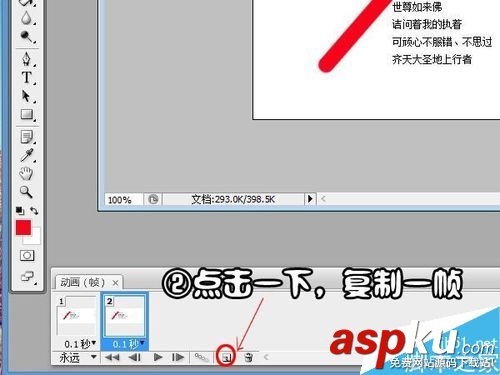500x375 pixels.
Task: Toggle Quick Mask mode
Action: [27, 256]
